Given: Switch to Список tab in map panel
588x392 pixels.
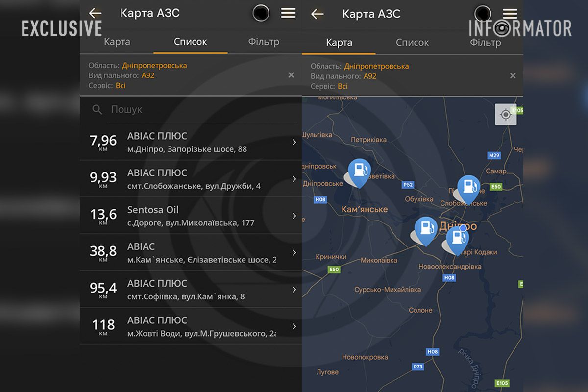Looking at the screenshot, I should pyautogui.click(x=412, y=43).
